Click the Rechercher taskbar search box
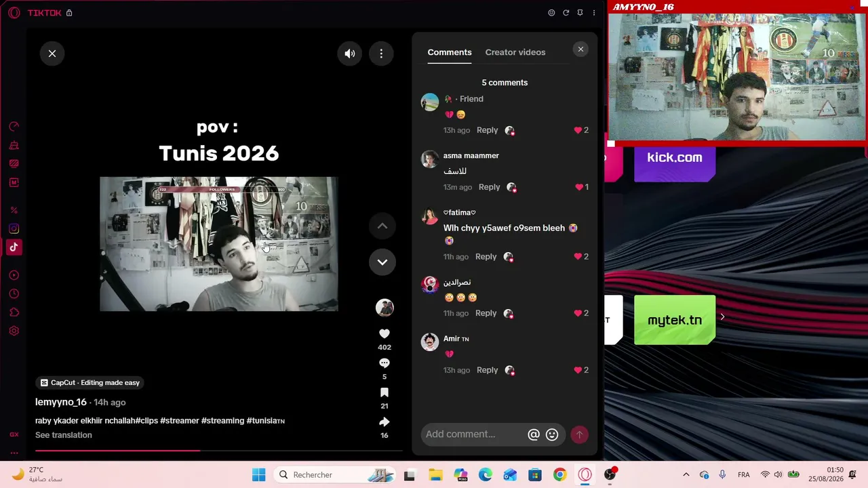This screenshot has height=488, width=868. (335, 474)
